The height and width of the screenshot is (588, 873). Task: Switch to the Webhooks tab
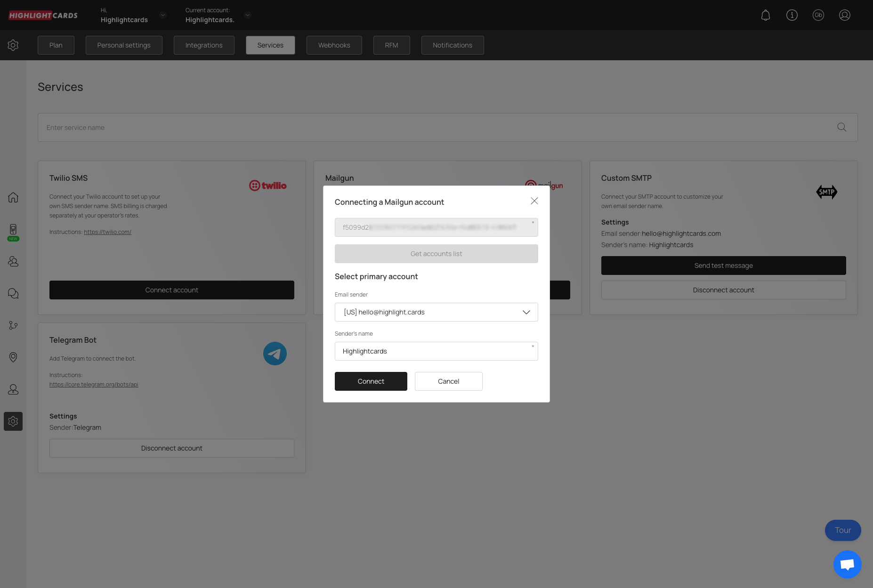coord(334,45)
